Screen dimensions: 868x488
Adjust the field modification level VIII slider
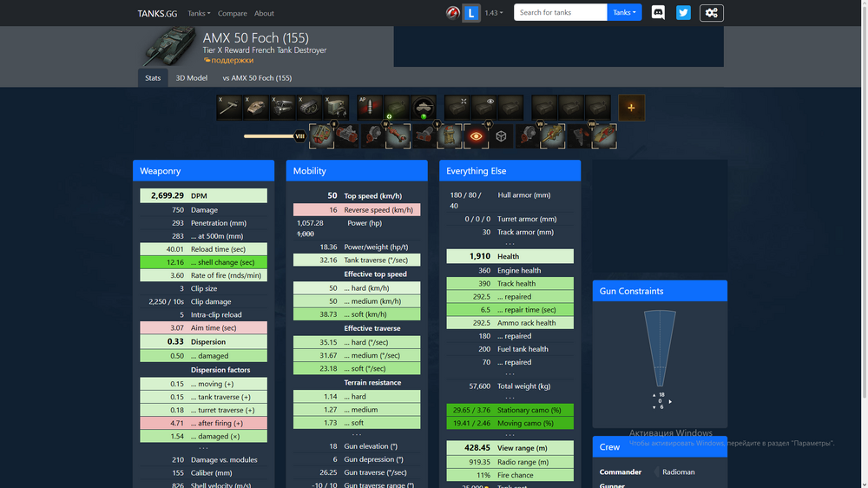[299, 135]
